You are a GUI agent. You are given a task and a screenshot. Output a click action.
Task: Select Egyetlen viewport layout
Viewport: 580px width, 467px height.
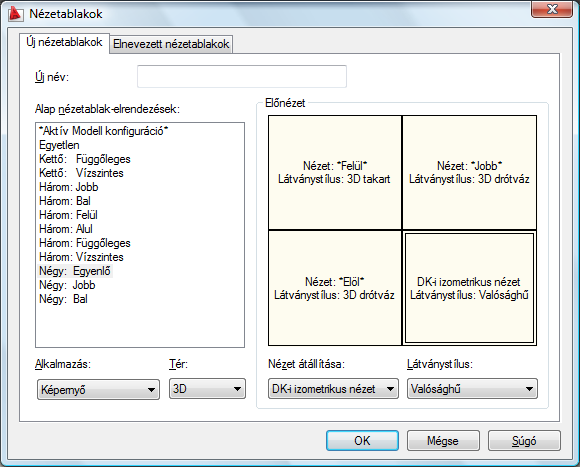point(59,145)
